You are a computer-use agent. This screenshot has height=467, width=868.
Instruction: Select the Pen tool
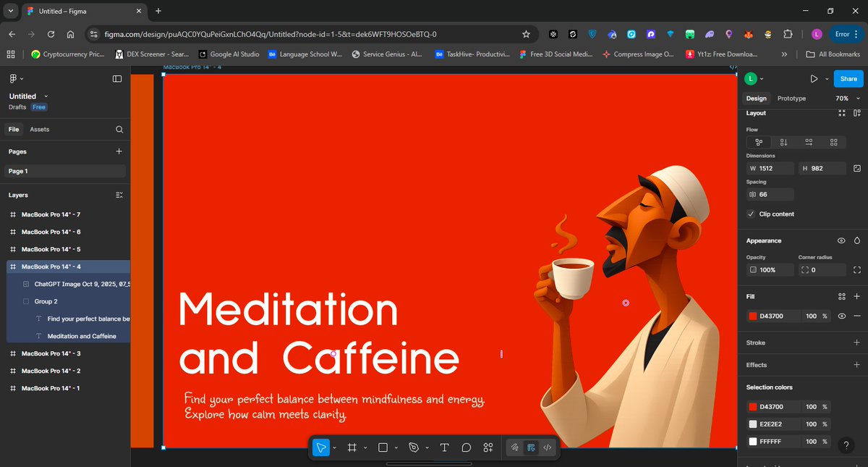coord(414,447)
